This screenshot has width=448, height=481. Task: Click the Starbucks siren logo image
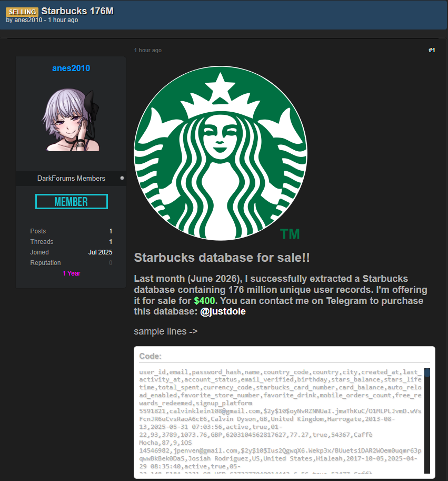[221, 153]
